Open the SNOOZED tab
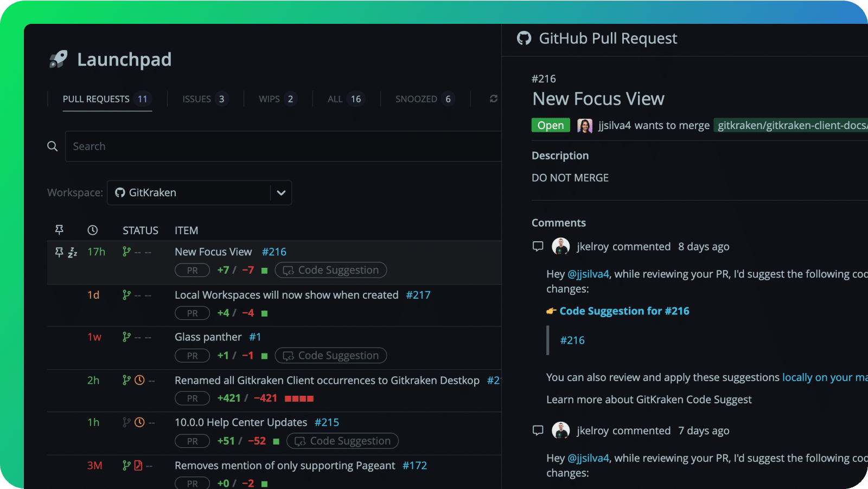 click(x=417, y=99)
